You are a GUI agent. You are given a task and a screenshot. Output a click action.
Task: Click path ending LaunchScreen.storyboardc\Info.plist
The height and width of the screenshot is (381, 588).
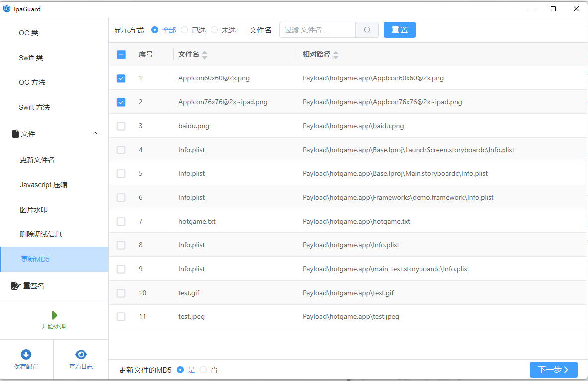[x=409, y=150]
